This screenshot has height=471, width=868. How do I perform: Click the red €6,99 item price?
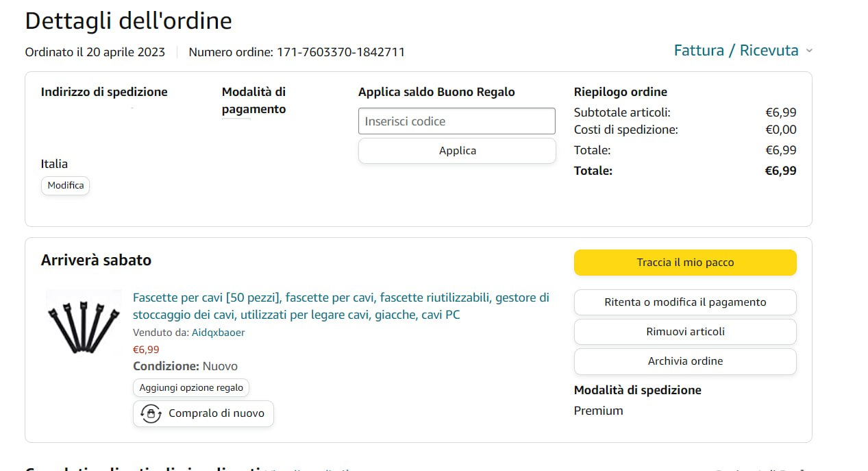(x=146, y=350)
